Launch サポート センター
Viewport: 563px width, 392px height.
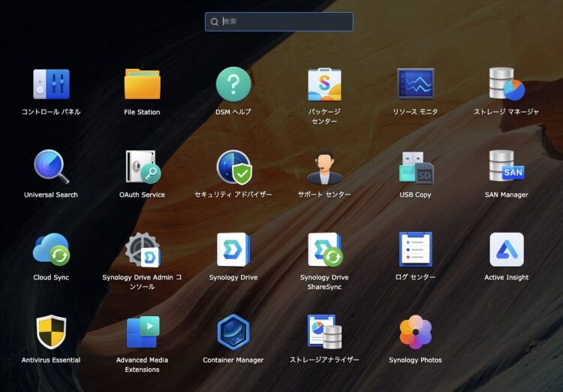click(324, 167)
